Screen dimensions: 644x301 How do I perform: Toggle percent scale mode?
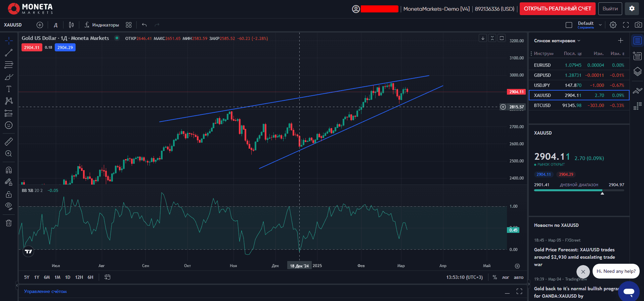pyautogui.click(x=495, y=277)
